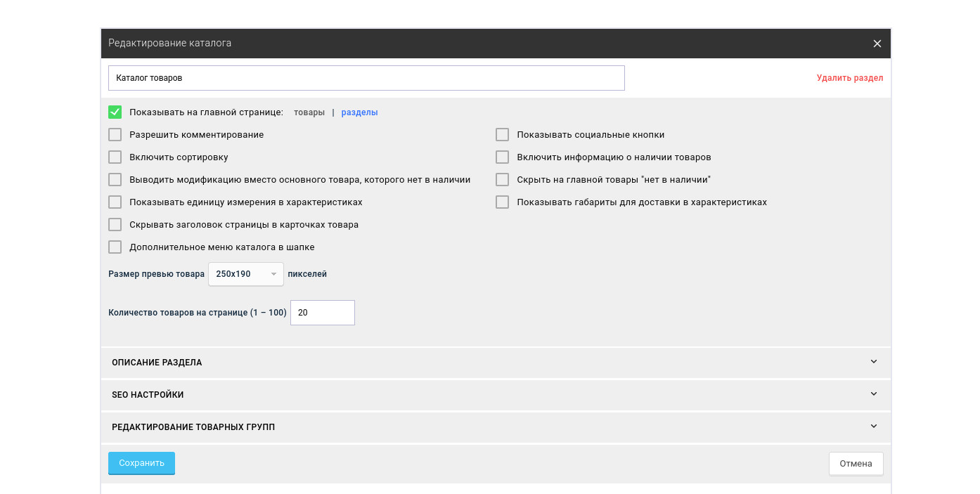Enable 'Дополнительное меню каталога в шапке'
The image size is (980, 494).
click(115, 247)
